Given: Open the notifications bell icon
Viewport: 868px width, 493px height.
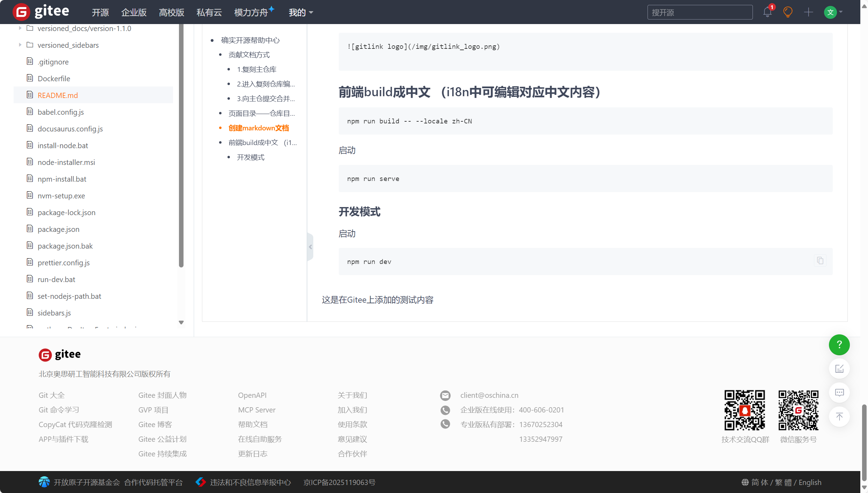Looking at the screenshot, I should tap(767, 12).
